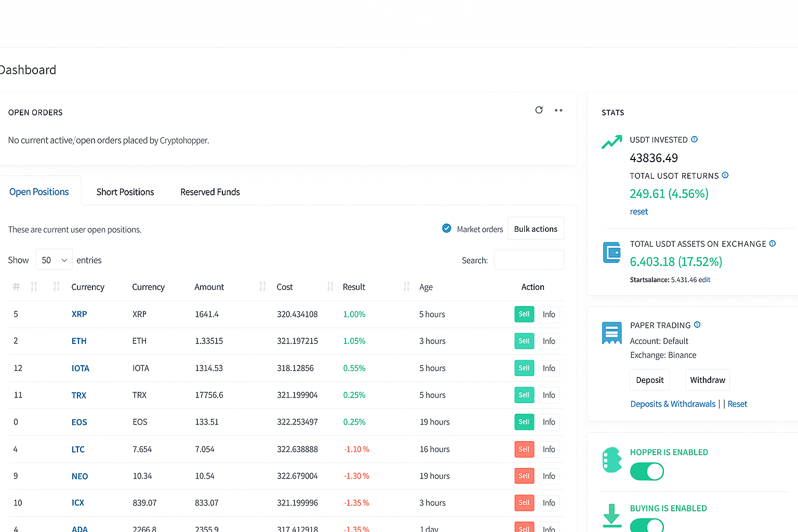Click the wallet icon for exchange assets
Image resolution: width=798 pixels, height=532 pixels.
click(x=611, y=252)
